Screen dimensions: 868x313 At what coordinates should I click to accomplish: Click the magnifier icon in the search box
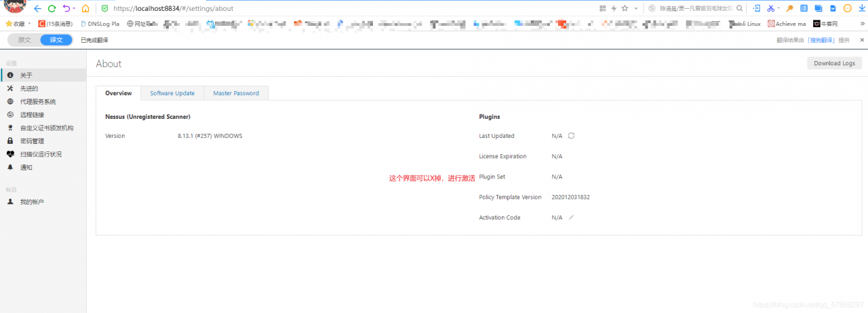(739, 9)
